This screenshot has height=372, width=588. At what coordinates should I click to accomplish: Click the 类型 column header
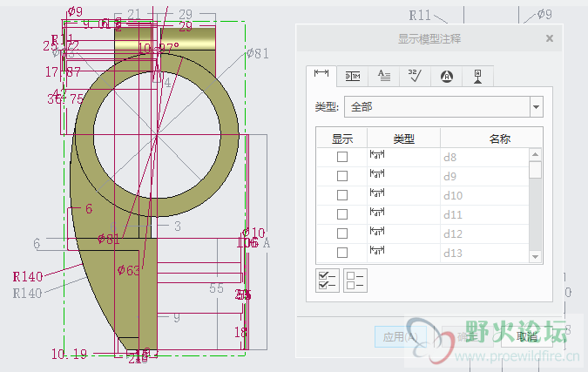[x=403, y=139]
